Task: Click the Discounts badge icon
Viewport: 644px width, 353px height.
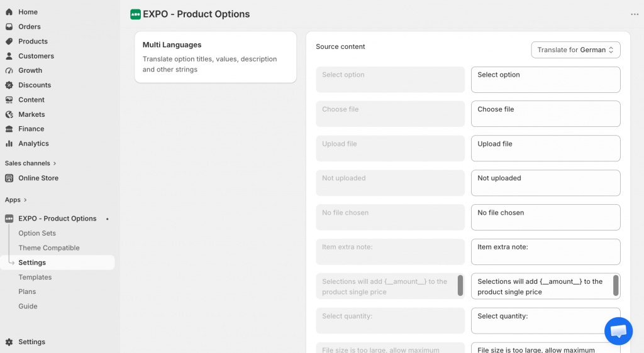Action: [9, 85]
